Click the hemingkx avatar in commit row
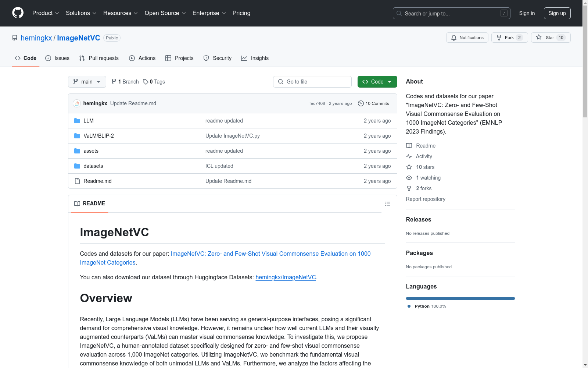Image resolution: width=588 pixels, height=368 pixels. (77, 103)
